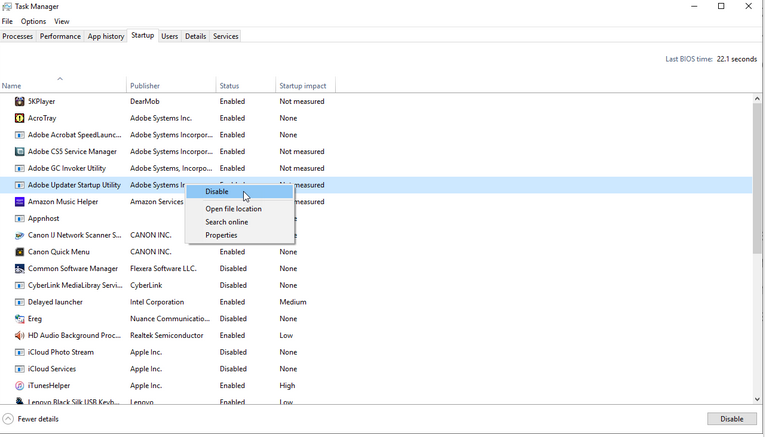The width and height of the screenshot is (765, 437).
Task: Click the Medium startup impact value
Action: pyautogui.click(x=293, y=302)
